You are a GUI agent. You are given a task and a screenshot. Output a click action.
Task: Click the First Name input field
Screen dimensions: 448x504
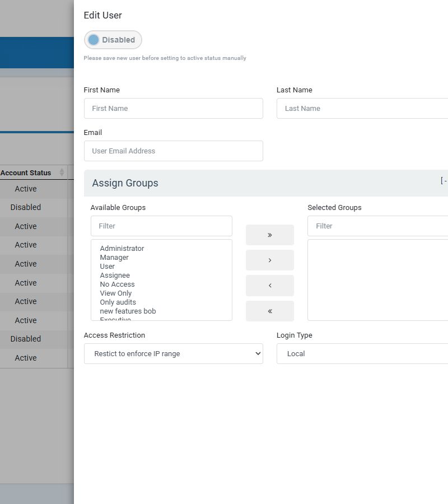click(174, 108)
